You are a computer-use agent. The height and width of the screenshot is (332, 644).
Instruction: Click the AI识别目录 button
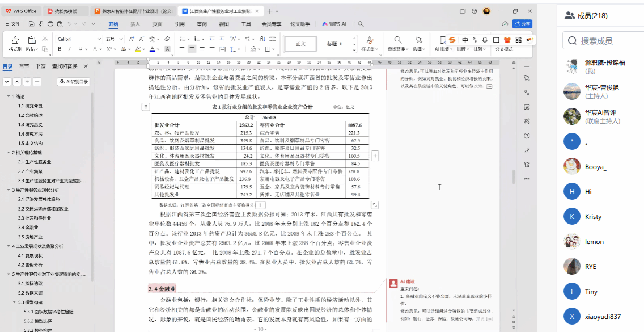click(74, 82)
